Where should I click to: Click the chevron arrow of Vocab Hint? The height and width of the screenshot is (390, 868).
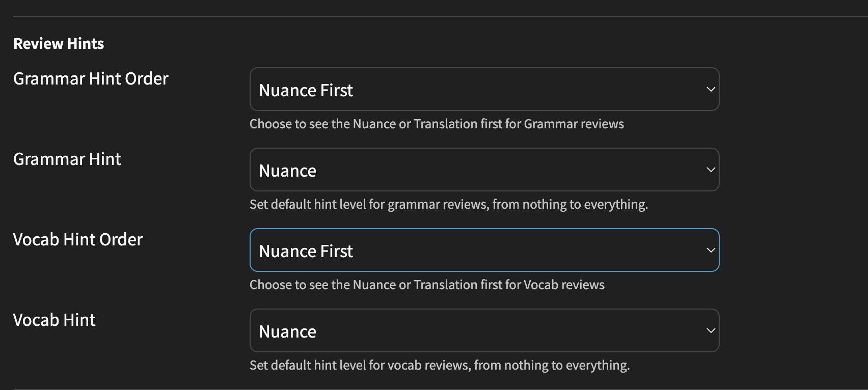pos(711,331)
